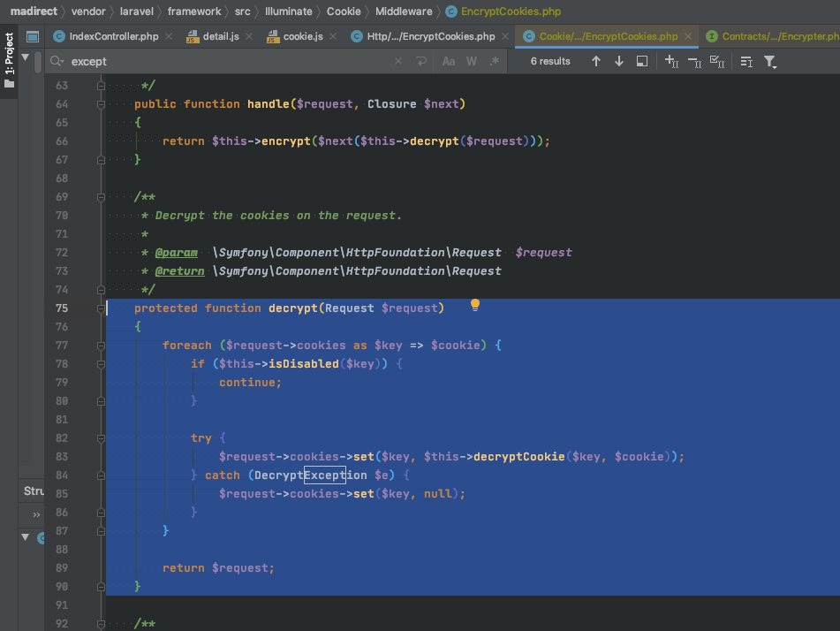Click line number 83 in the gutter
This screenshot has width=840, height=631.
(62, 457)
